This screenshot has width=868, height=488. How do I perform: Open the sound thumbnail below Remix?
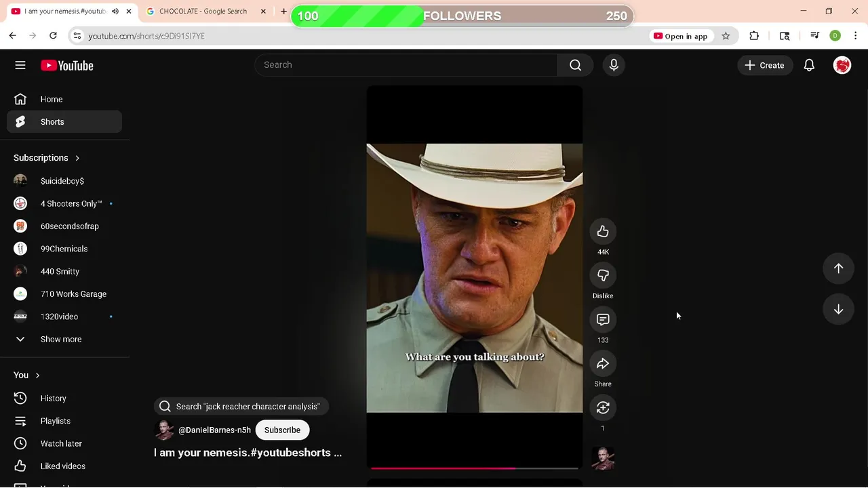603,458
